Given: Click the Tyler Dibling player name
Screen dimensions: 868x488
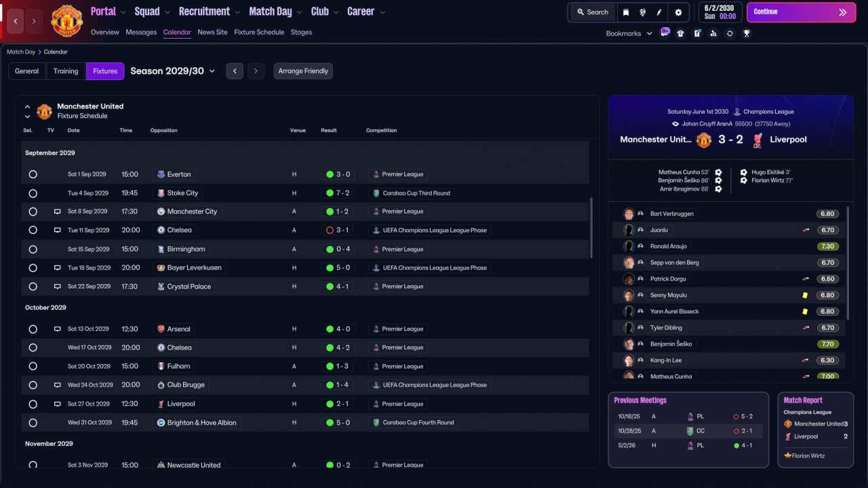Looking at the screenshot, I should 667,328.
